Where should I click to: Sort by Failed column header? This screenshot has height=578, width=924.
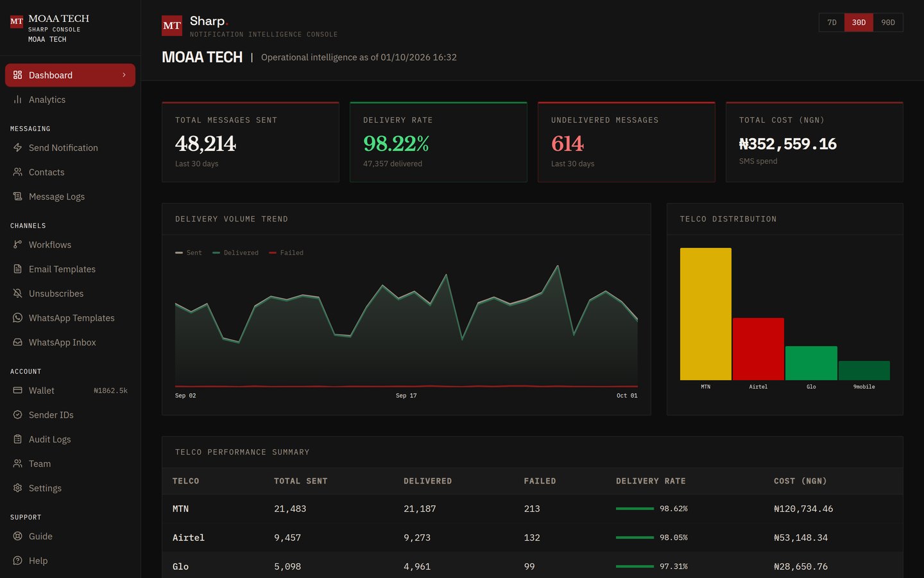point(540,481)
